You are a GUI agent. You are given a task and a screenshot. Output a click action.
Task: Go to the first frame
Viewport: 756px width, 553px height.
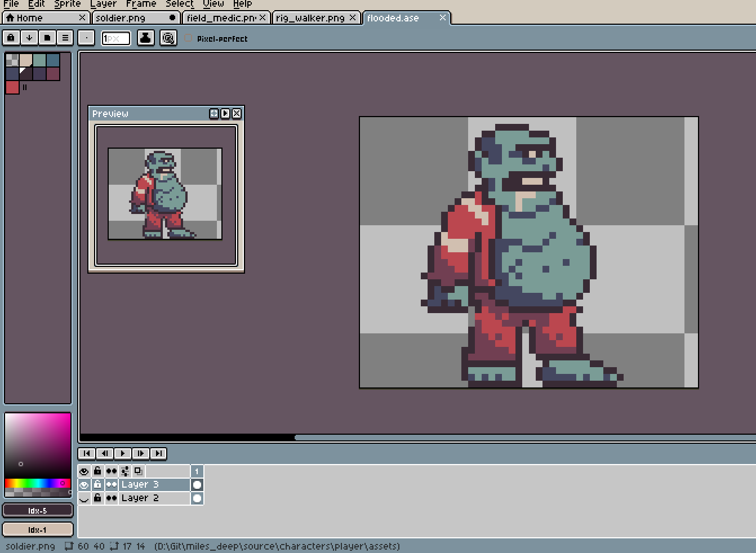point(87,453)
